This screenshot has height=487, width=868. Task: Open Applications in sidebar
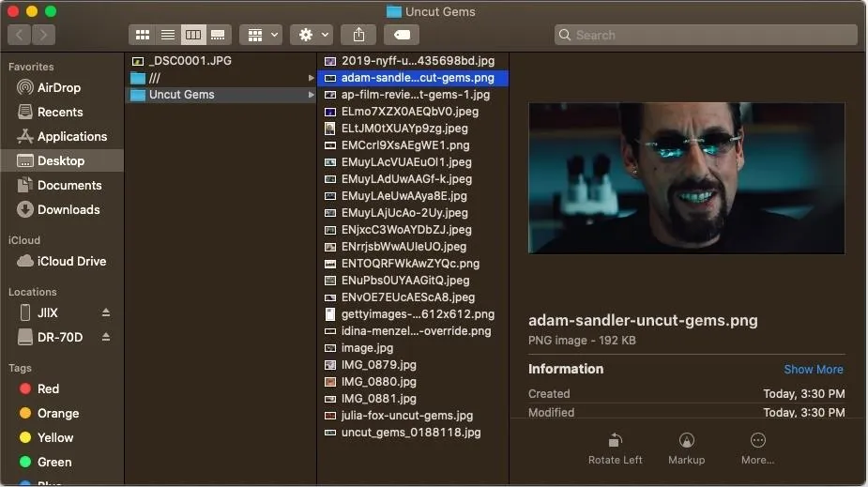[62, 136]
